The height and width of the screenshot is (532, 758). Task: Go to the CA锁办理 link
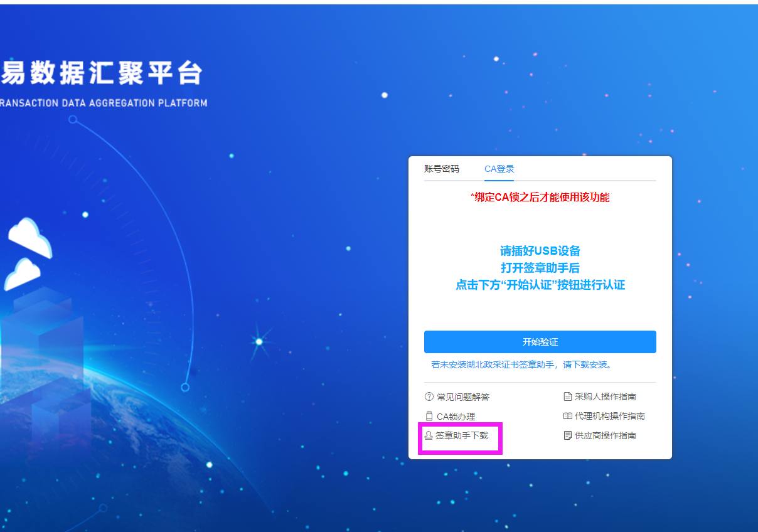(x=456, y=416)
